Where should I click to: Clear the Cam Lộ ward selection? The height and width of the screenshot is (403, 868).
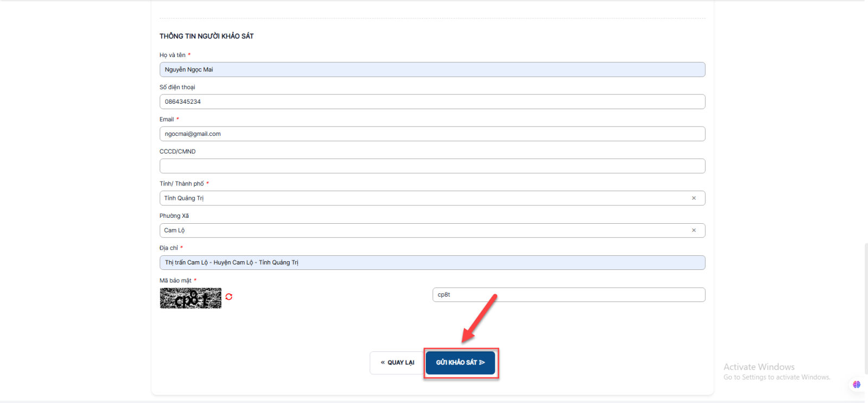[x=693, y=230]
